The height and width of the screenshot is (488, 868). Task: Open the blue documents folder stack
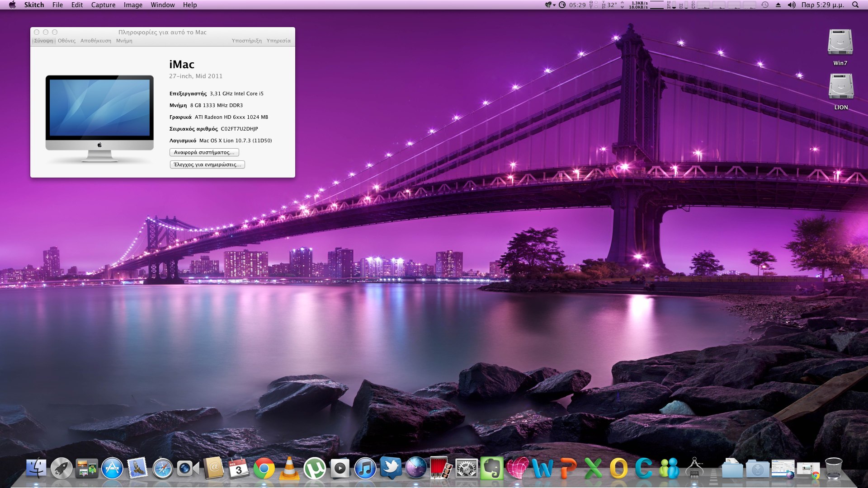pos(732,469)
